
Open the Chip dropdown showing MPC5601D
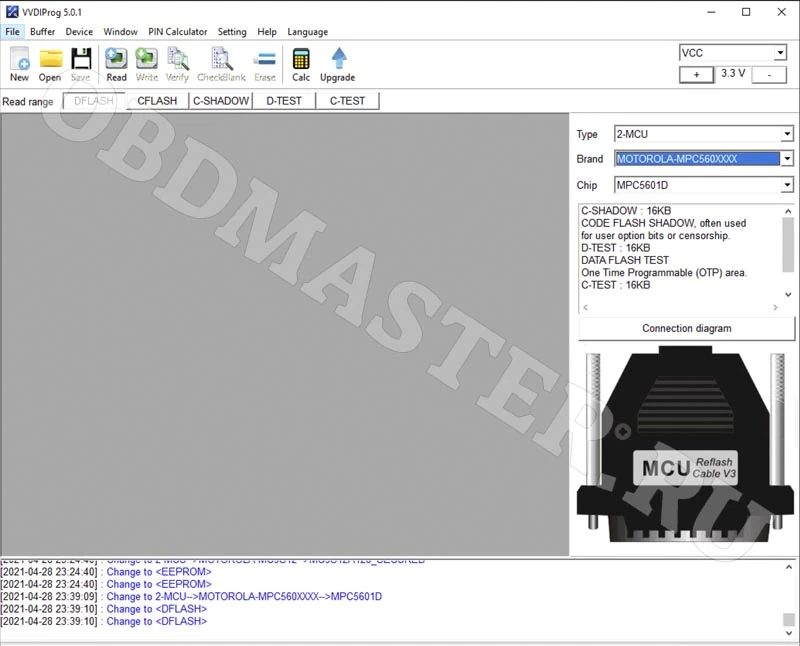787,185
